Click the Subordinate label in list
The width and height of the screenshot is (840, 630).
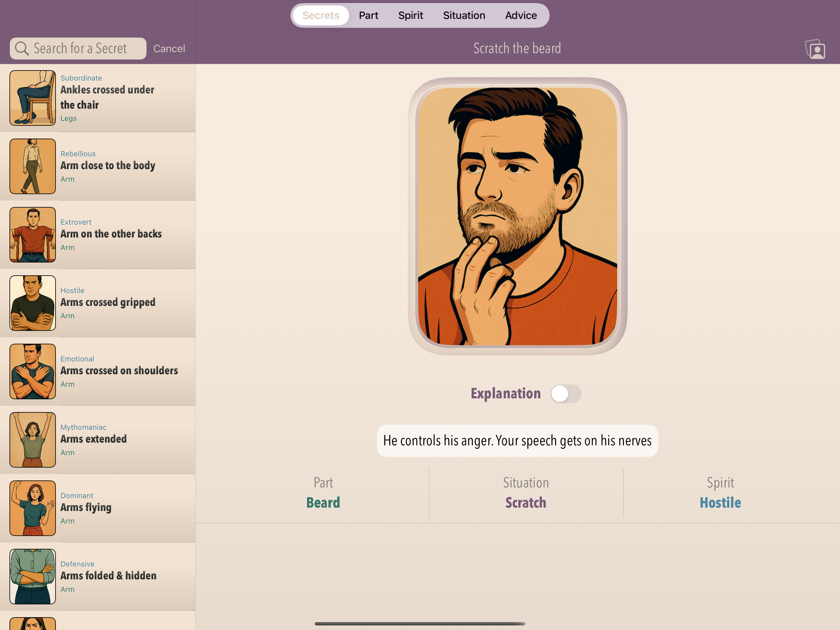point(81,78)
